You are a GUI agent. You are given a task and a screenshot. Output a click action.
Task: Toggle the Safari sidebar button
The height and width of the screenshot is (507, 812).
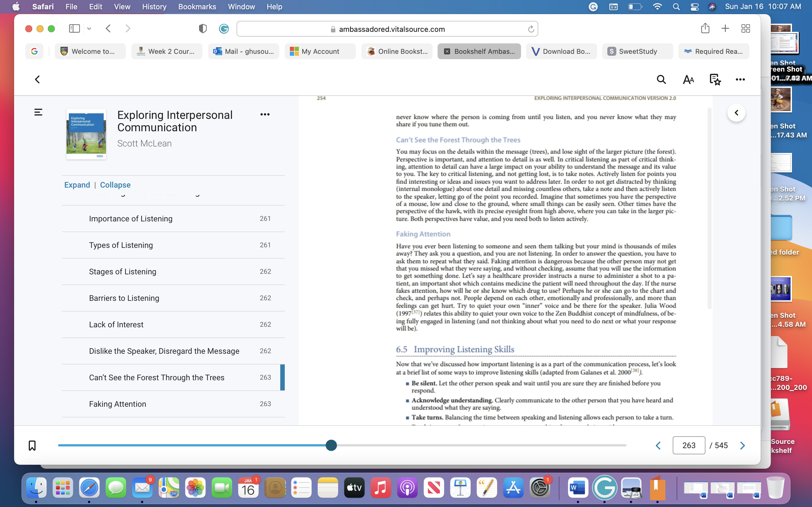(x=74, y=28)
